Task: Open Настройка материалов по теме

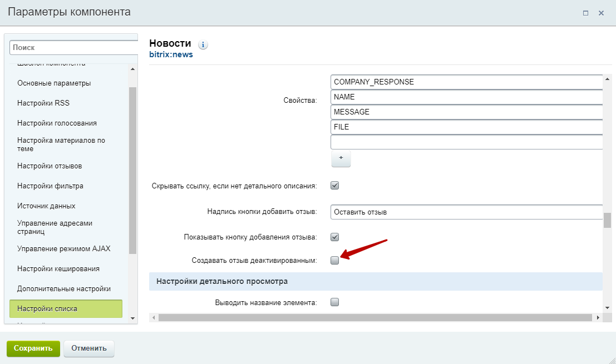Action: pyautogui.click(x=61, y=144)
